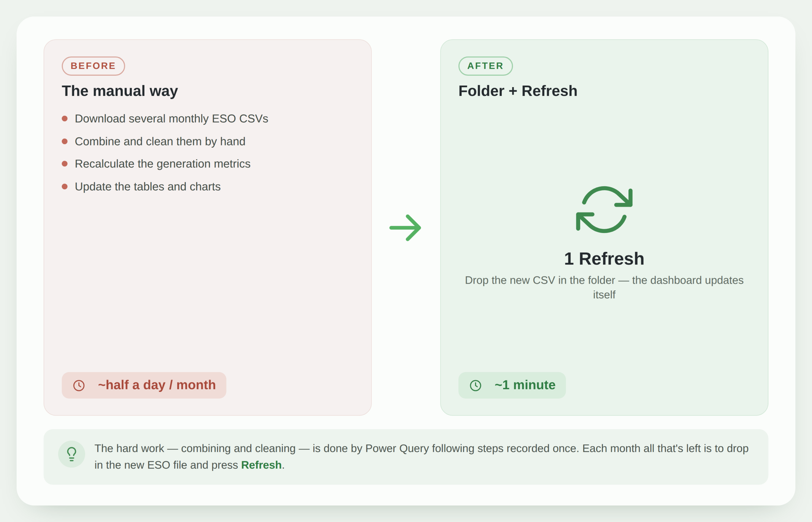Click the red clock icon beside half a day
Viewport: 812px width, 522px height.
tap(79, 386)
